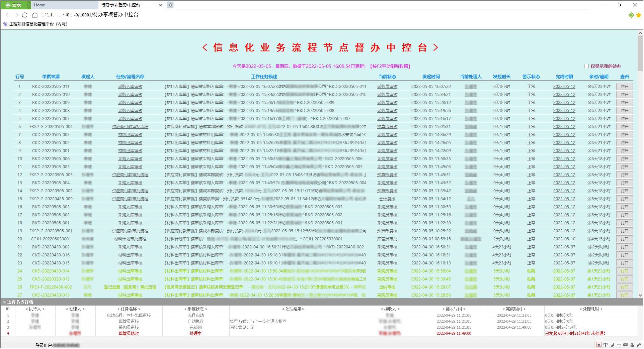The height and width of the screenshot is (349, 644).
Task: Click 打开 button for row FPDJ-F-20220430-002
Action: (x=625, y=287)
